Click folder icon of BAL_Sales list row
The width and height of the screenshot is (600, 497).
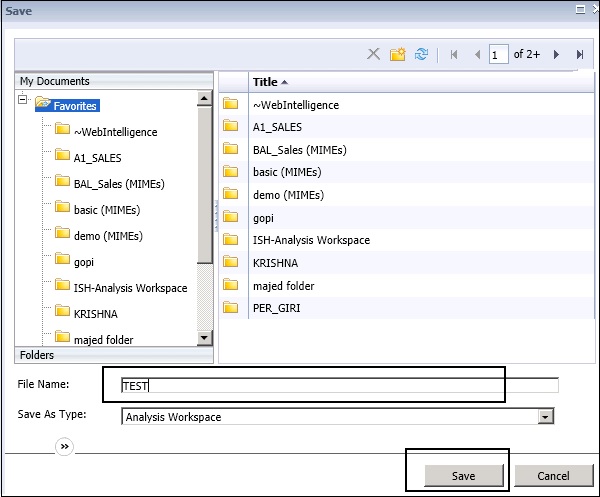(x=230, y=149)
